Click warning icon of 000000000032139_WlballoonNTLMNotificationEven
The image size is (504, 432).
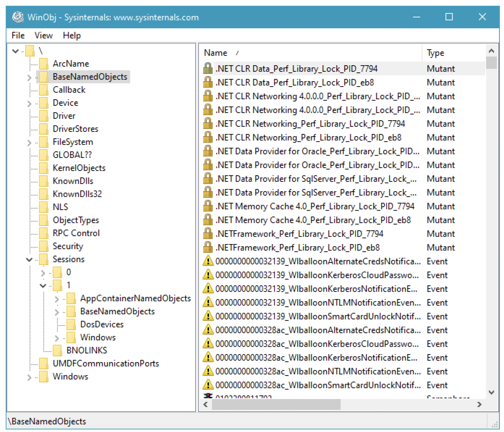pyautogui.click(x=208, y=302)
